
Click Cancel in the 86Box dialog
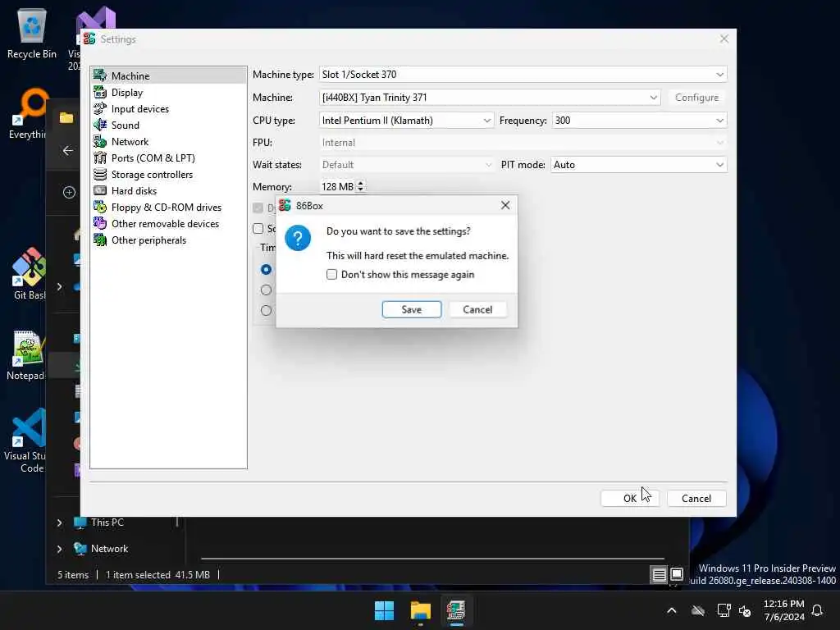click(x=477, y=309)
